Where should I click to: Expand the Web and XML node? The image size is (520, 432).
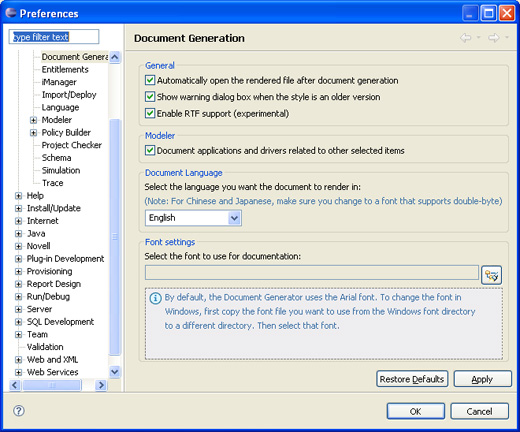click(19, 360)
